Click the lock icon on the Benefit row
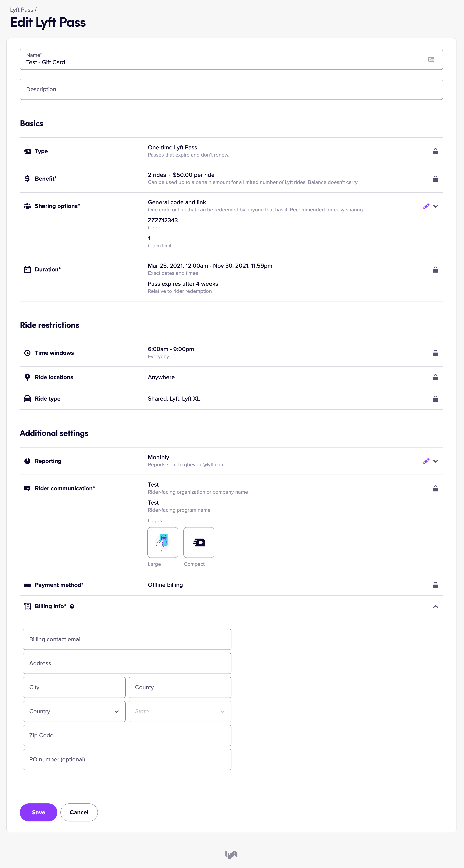Screen dimensions: 464x868 coord(435,179)
